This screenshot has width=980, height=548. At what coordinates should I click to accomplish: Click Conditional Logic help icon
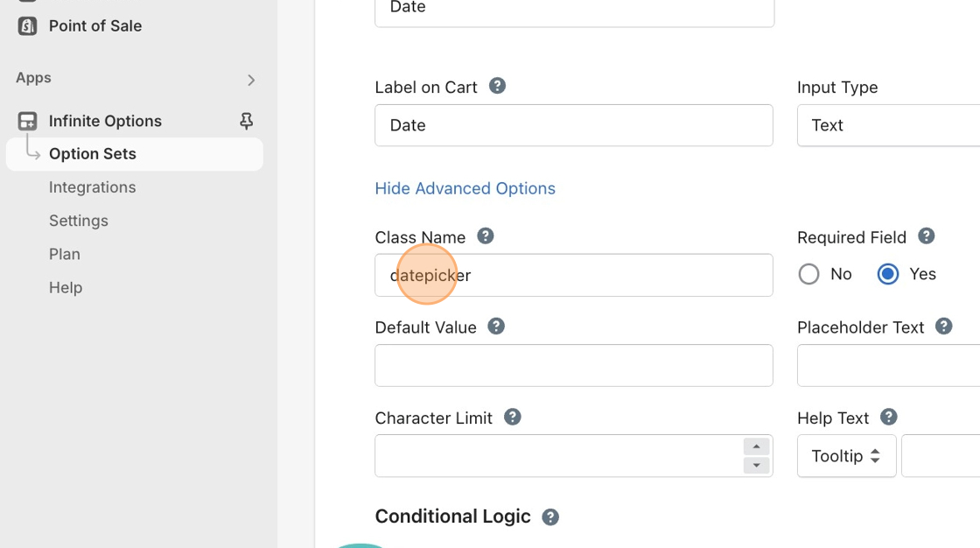550,516
